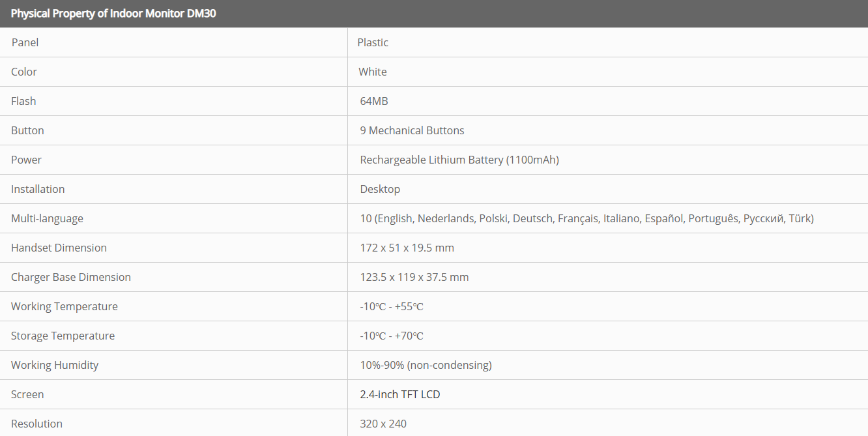Select the list of 10 supported languages
The image size is (868, 436).
tap(586, 218)
